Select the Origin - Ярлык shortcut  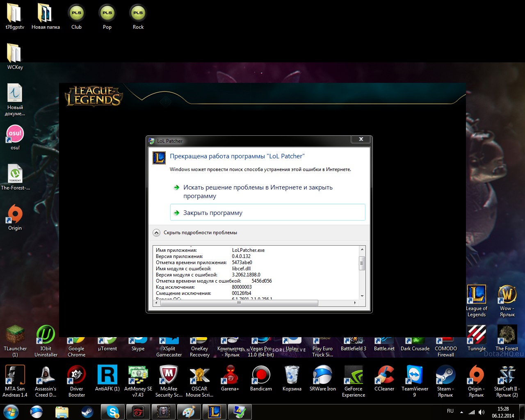[476, 381]
